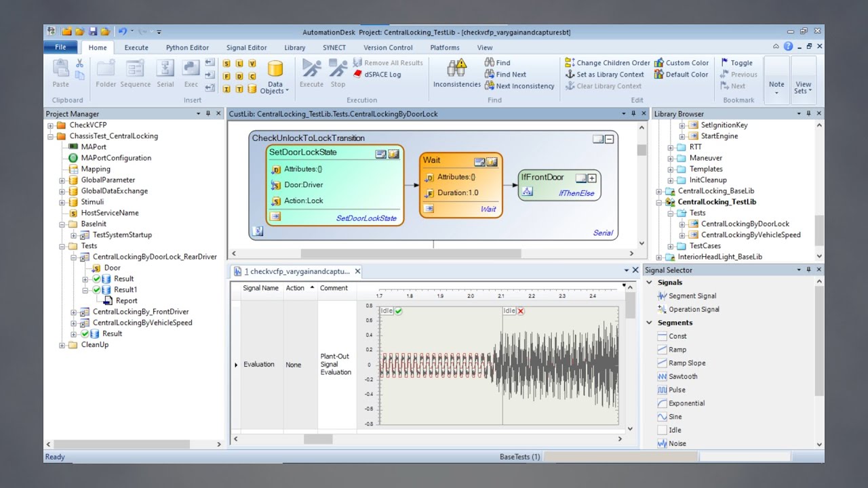Viewport: 868px width, 488px height.
Task: Close the checkvcfp_varygainandcaptu tab
Action: (358, 272)
